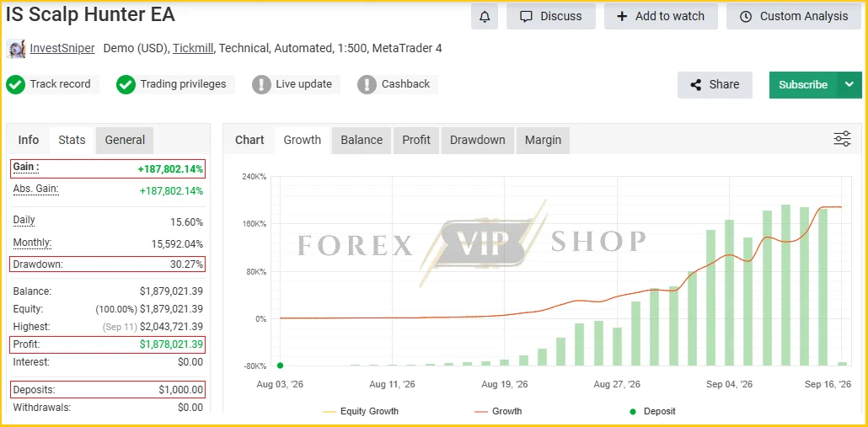This screenshot has width=868, height=427.
Task: Click the InvestSniper avatar image
Action: click(15, 49)
